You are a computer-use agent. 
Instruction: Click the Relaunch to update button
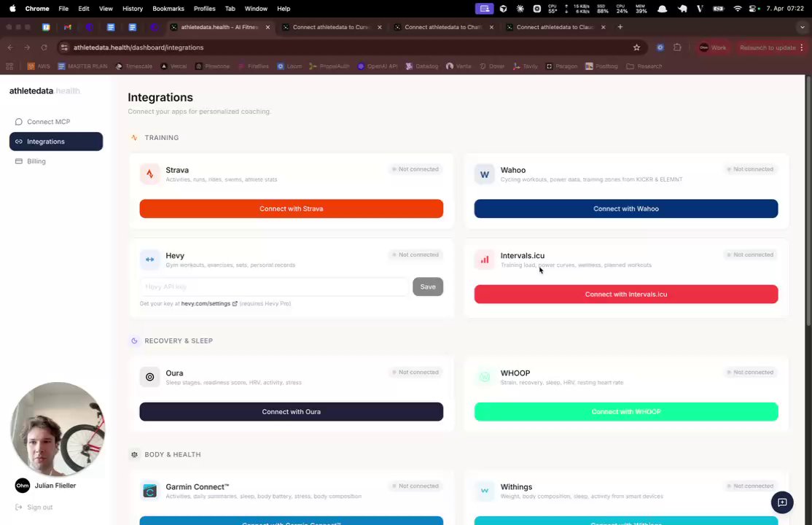pyautogui.click(x=768, y=47)
